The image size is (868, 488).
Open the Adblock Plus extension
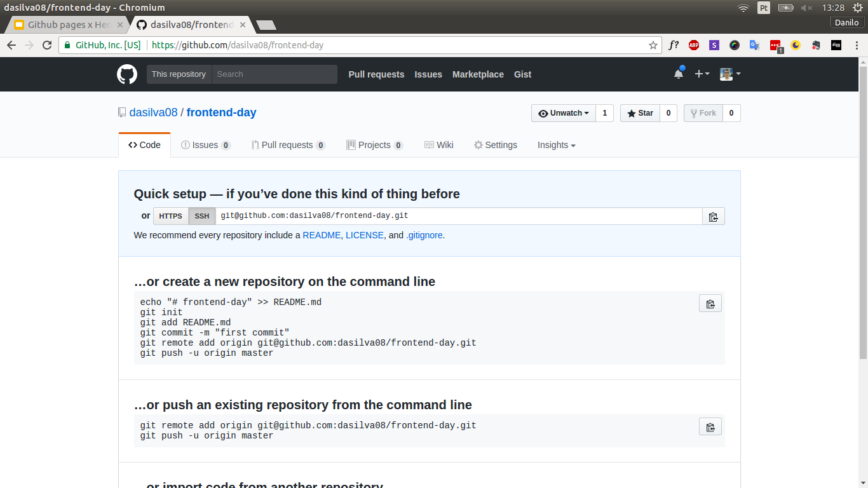coord(694,45)
